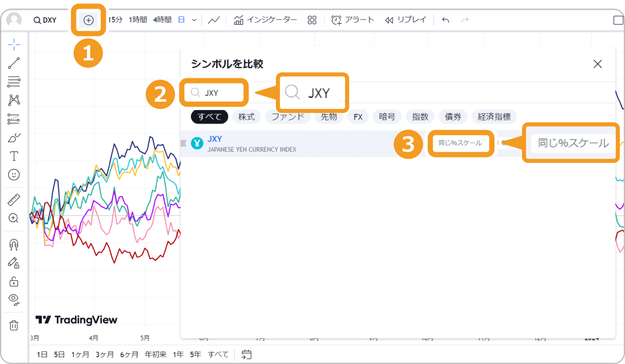Select the trend line tool
This screenshot has width=625, height=364.
(x=14, y=63)
